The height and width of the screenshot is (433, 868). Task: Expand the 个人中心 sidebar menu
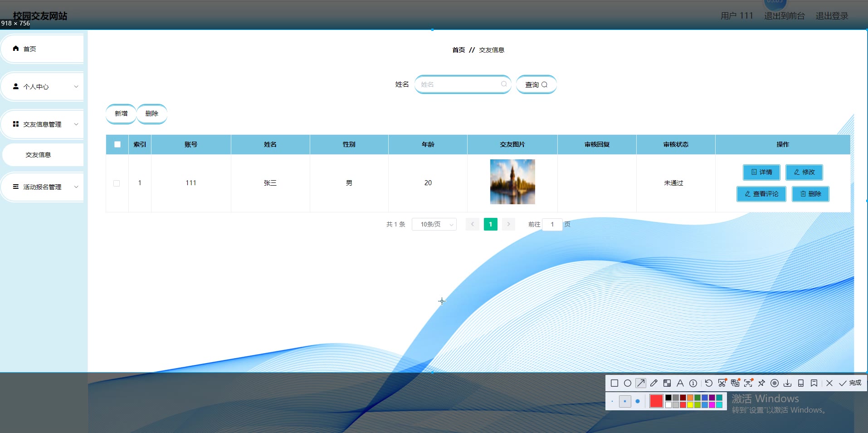[42, 86]
